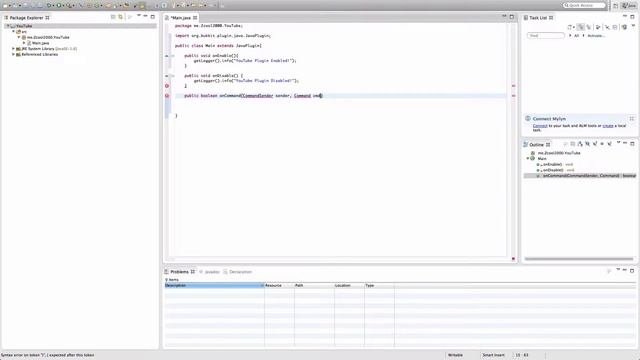Select onEnable() in the Outline

click(x=555, y=164)
